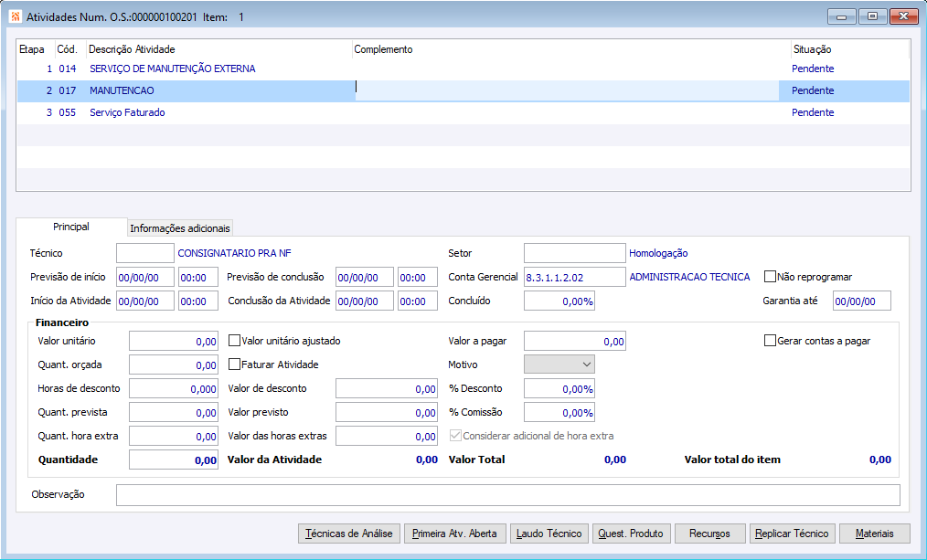The image size is (927, 560).
Task: Click the Garantia até date field
Action: [860, 301]
